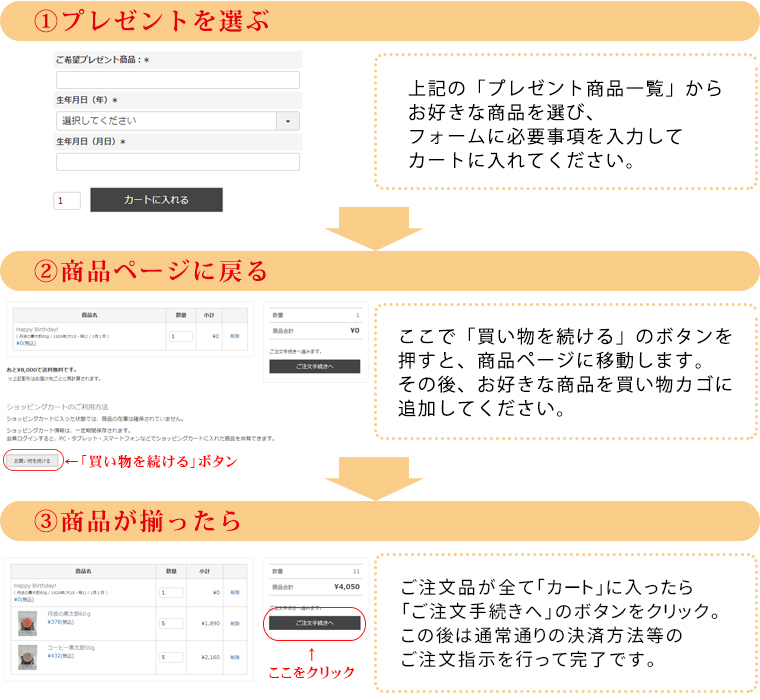Click ご注文手続きへ in step 2 cart

click(x=314, y=367)
